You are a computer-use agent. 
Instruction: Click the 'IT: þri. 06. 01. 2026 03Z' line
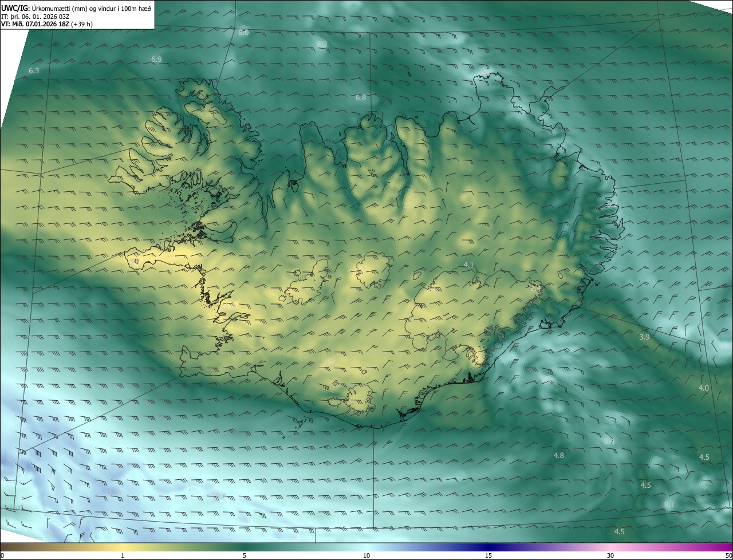pyautogui.click(x=36, y=16)
